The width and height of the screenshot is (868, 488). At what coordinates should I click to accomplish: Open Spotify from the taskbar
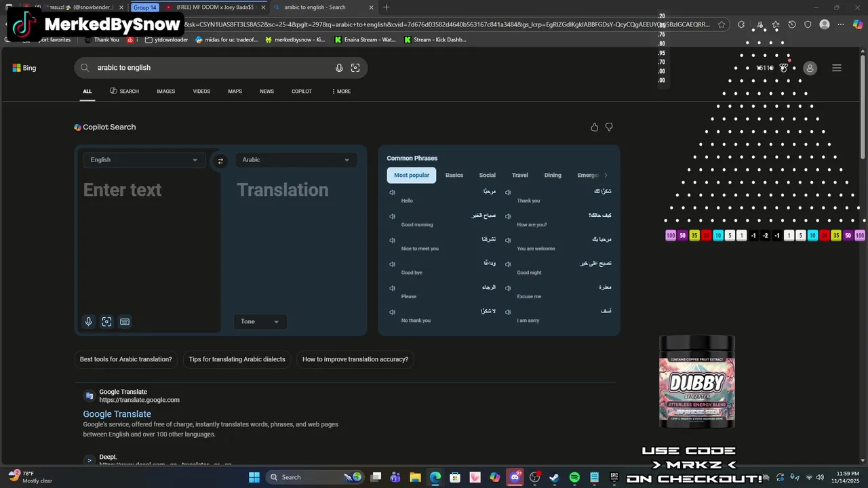coord(574,477)
